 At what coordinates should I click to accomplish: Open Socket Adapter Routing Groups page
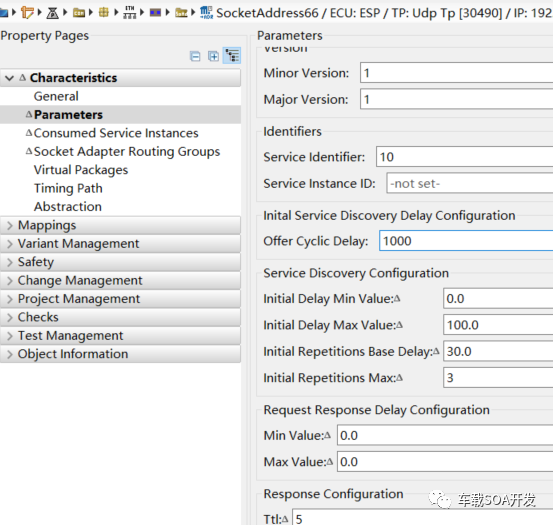pyautogui.click(x=127, y=152)
